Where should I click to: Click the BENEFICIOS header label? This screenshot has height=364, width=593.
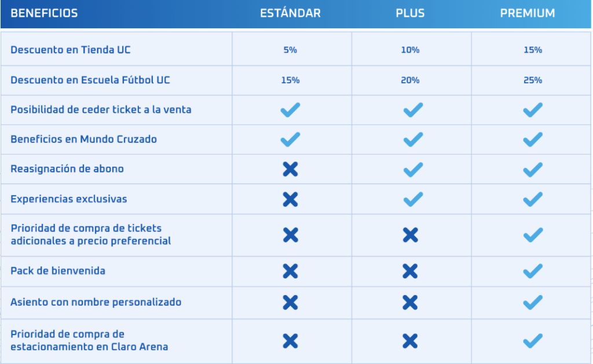[44, 13]
